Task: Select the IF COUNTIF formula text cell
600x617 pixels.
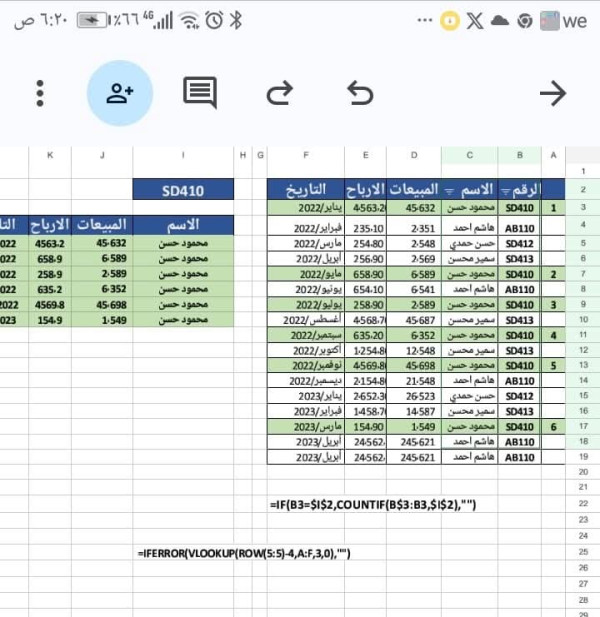Action: pyautogui.click(x=373, y=505)
